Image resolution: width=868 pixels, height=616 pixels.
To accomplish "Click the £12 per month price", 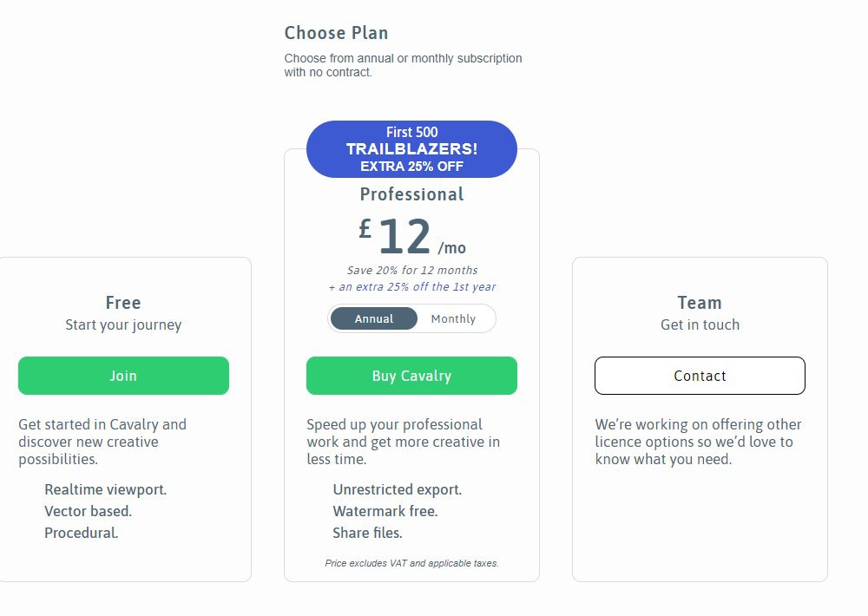I will pyautogui.click(x=411, y=237).
